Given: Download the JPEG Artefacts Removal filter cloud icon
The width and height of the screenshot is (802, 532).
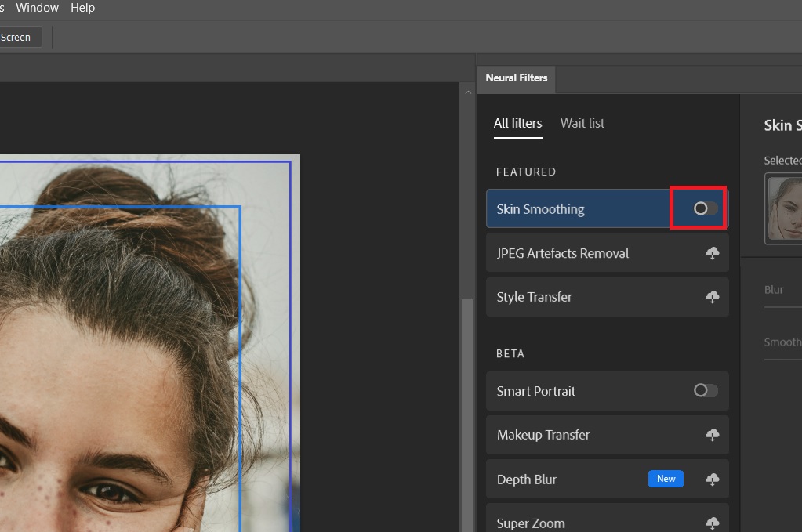Looking at the screenshot, I should coord(713,253).
